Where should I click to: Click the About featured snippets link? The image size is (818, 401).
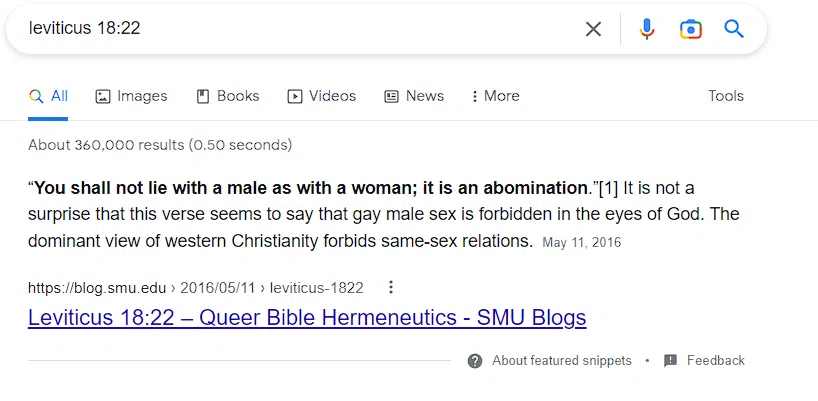(x=561, y=361)
